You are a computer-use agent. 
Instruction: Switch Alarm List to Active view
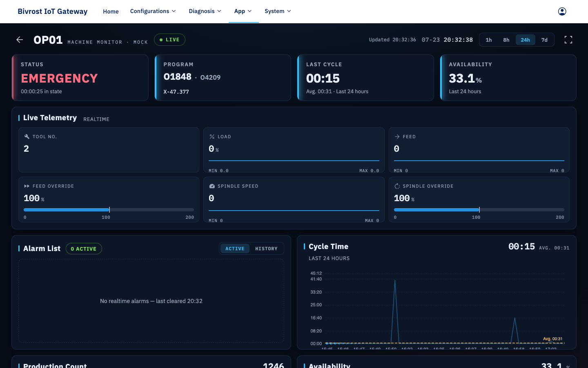pos(235,249)
